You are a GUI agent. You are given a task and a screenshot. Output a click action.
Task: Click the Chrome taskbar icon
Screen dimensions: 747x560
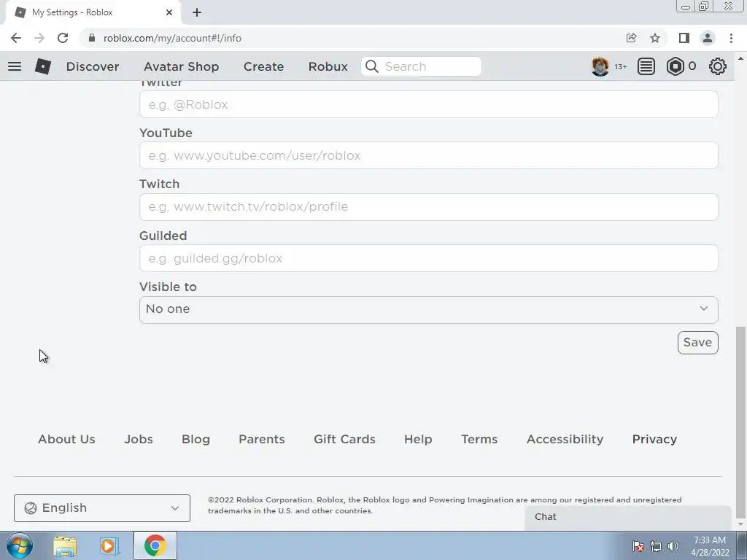click(x=155, y=545)
